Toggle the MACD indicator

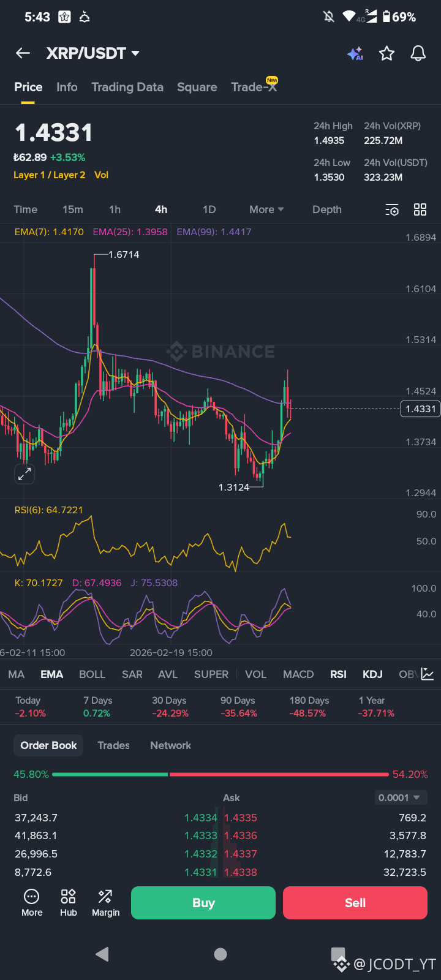[298, 674]
